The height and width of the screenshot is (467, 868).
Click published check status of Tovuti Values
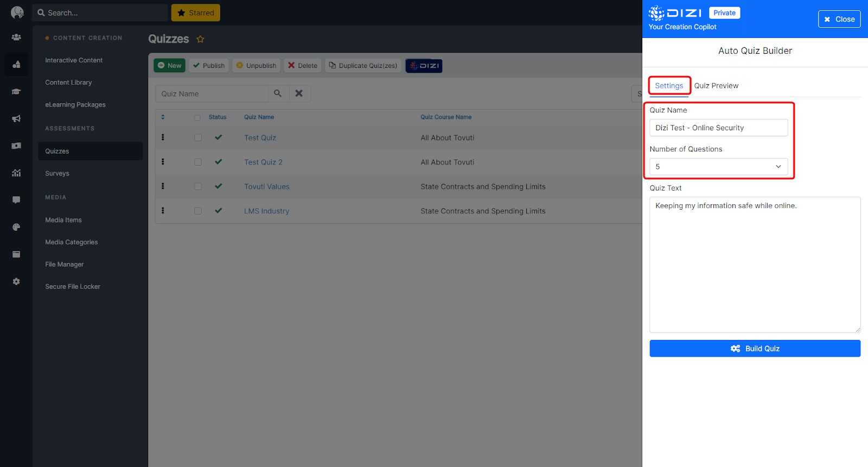(219, 186)
